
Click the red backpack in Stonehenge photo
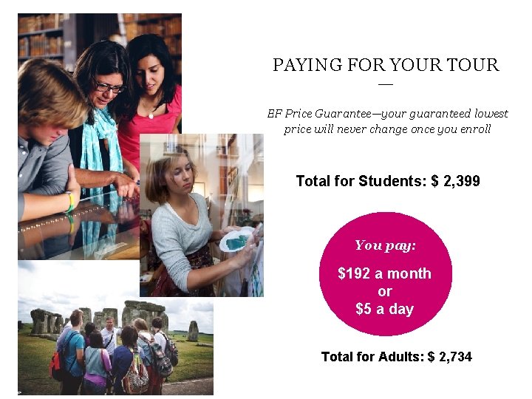coord(56,366)
